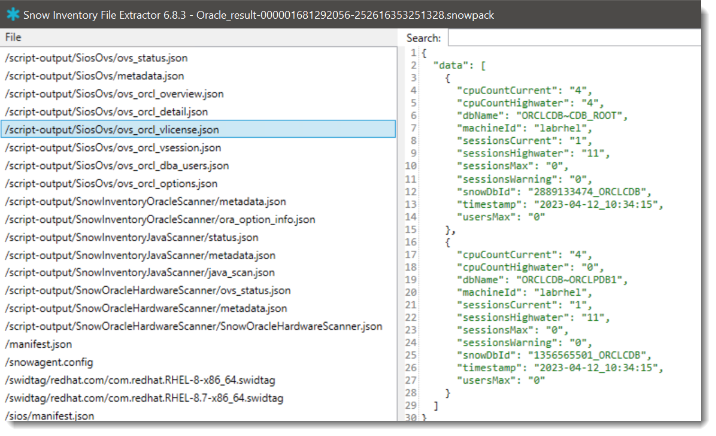Click cpuCountHighwater "4" line

coord(531,103)
